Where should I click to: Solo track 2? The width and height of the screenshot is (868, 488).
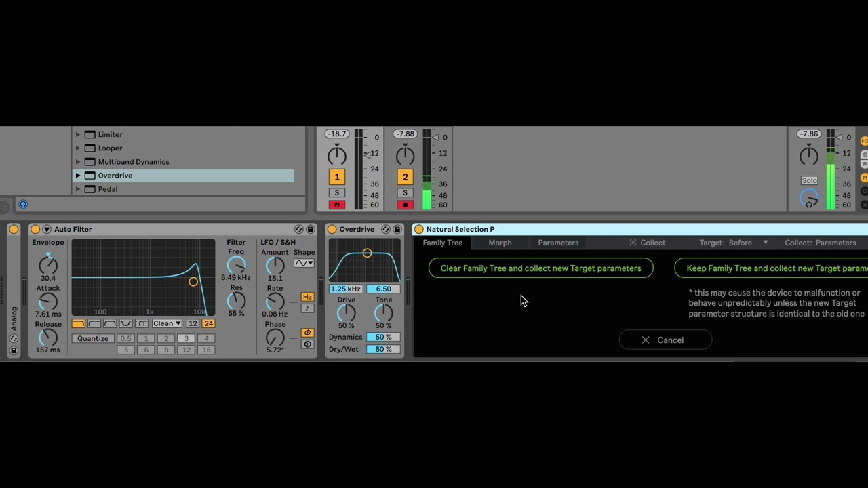(x=406, y=192)
